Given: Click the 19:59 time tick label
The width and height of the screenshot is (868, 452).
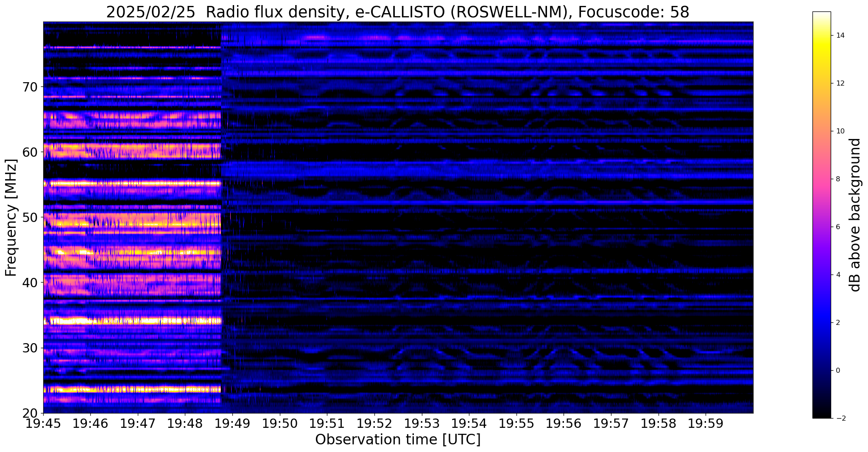Looking at the screenshot, I should [706, 423].
